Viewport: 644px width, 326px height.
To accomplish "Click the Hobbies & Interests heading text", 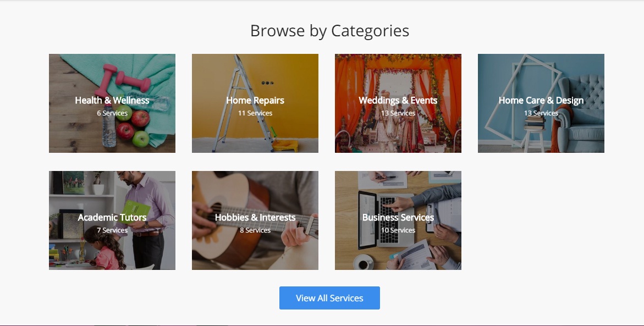I will coord(255,217).
